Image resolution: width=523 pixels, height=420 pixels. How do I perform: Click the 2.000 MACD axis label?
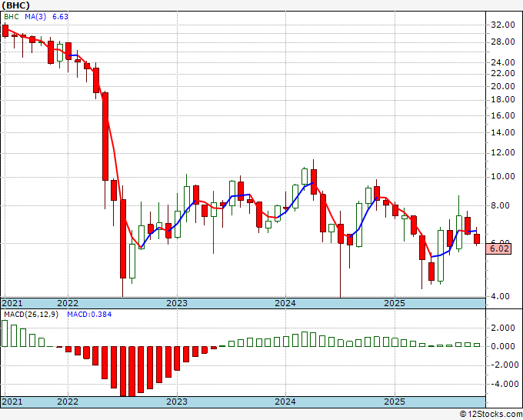tap(503, 328)
